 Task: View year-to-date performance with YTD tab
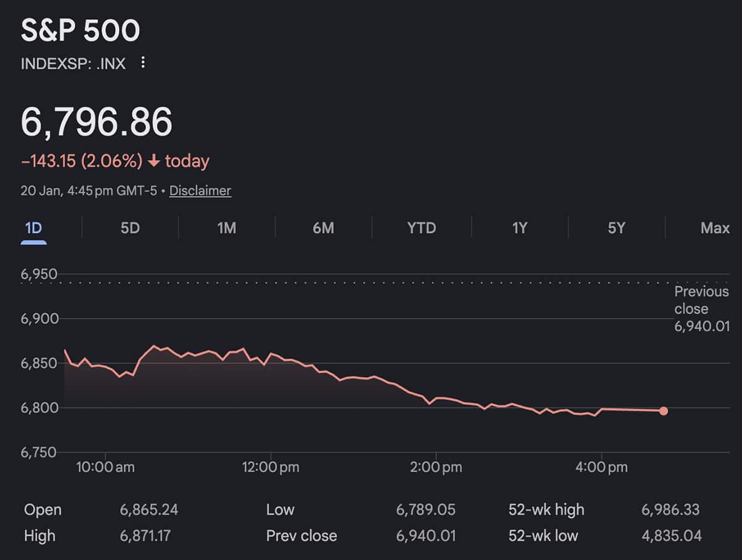(x=421, y=227)
